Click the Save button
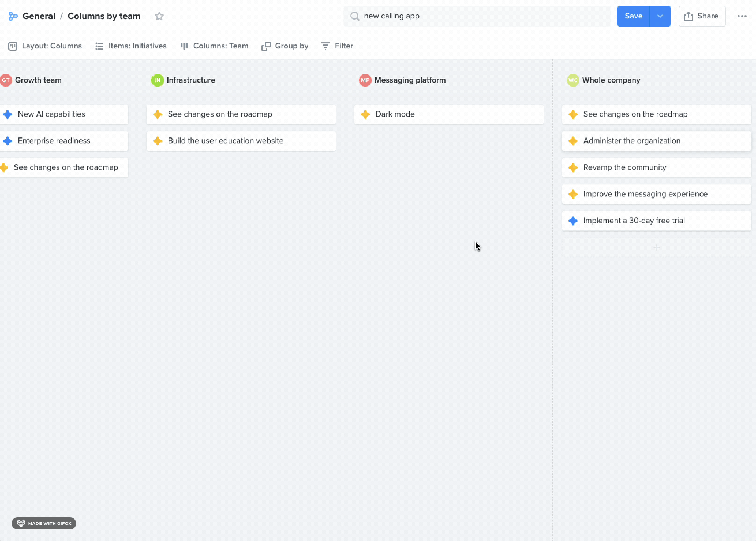Image resolution: width=756 pixels, height=541 pixels. coord(633,16)
